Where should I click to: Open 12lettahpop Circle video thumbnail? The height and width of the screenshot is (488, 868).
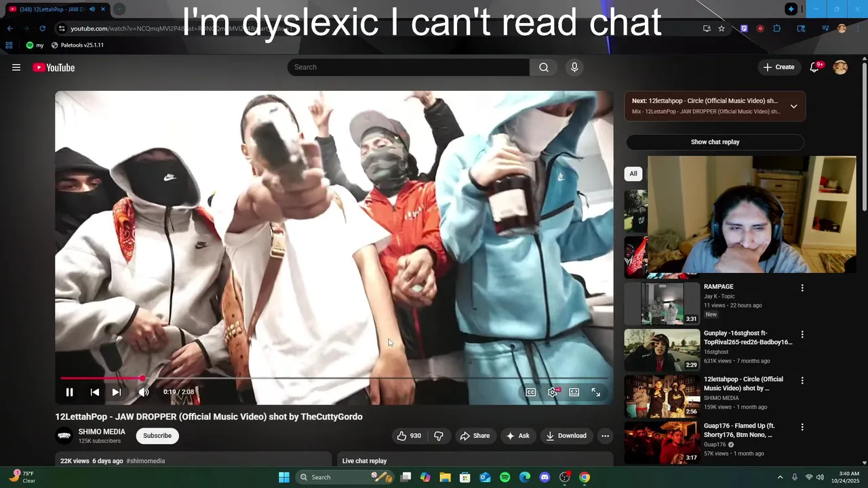[x=662, y=396]
